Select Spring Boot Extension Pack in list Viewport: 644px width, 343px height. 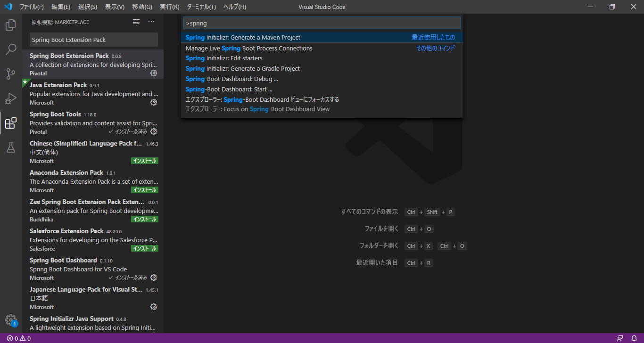93,64
